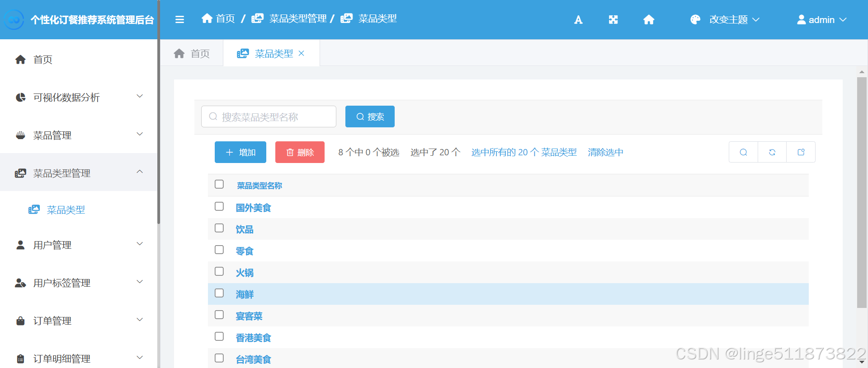Click the users icon beside 用户标签管理
Screen dimensions: 868x368
point(20,283)
